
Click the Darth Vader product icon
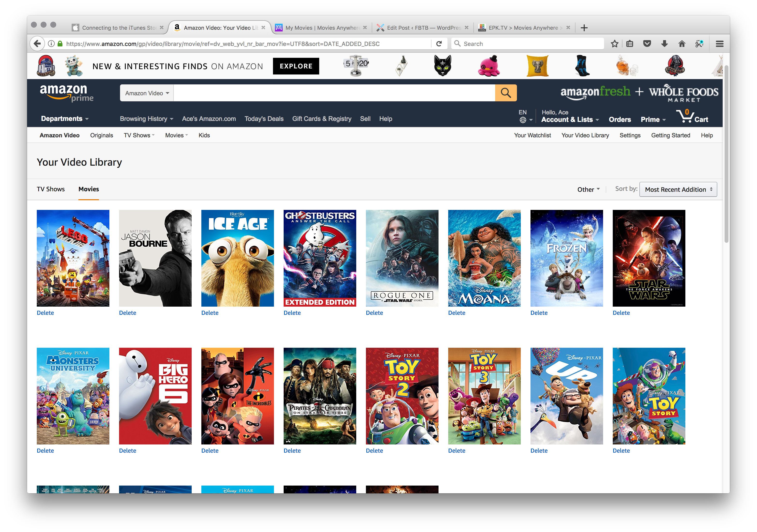click(x=675, y=66)
